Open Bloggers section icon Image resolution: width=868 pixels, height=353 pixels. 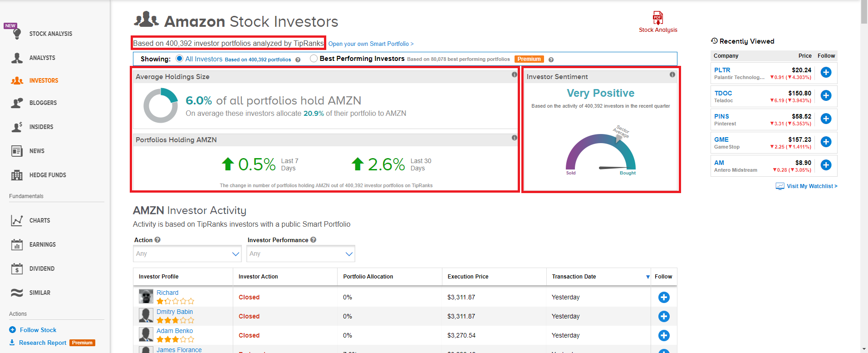pyautogui.click(x=17, y=103)
